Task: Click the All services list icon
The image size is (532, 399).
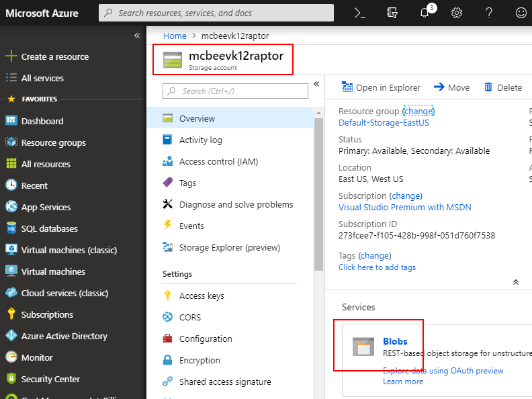Action: (x=11, y=78)
